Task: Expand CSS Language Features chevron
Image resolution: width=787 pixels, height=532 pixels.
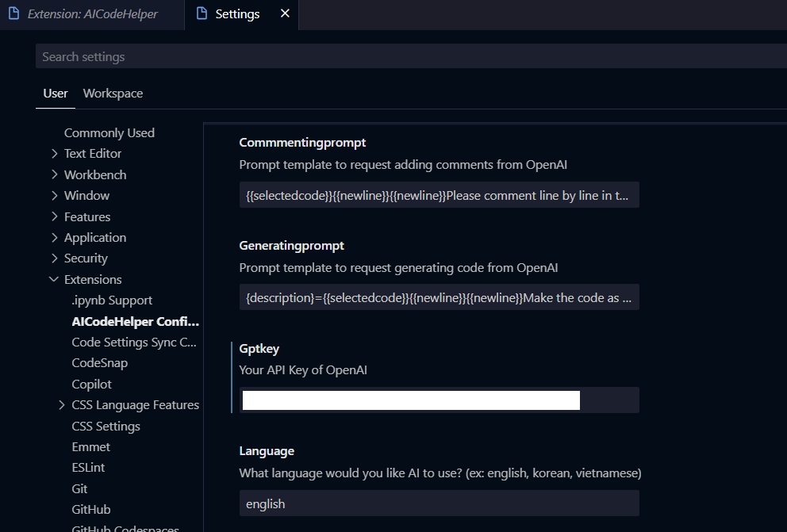Action: point(62,404)
